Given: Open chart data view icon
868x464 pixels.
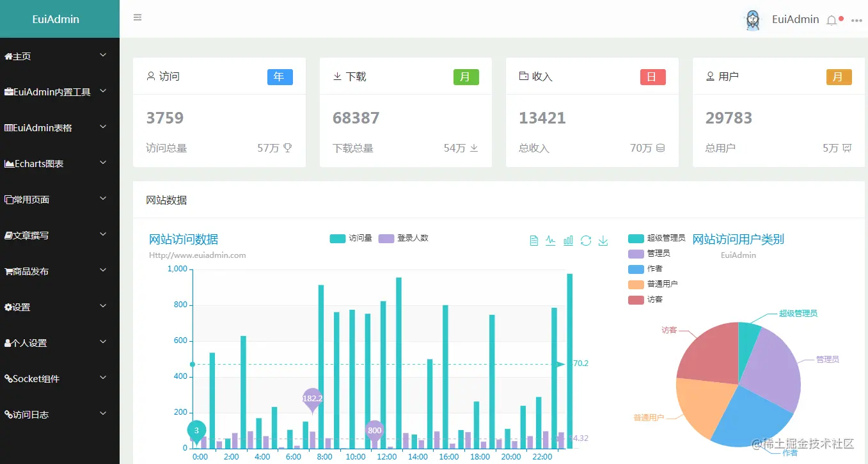Looking at the screenshot, I should pos(534,241).
